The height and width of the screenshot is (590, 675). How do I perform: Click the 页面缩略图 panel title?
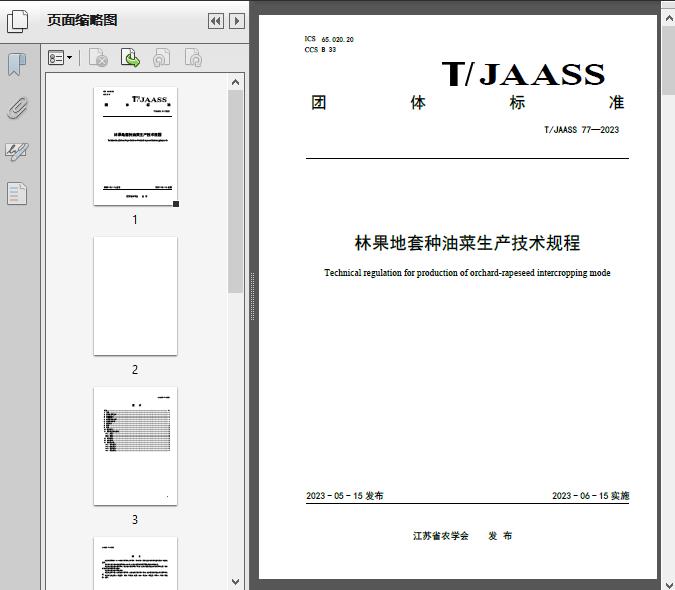tap(82, 20)
